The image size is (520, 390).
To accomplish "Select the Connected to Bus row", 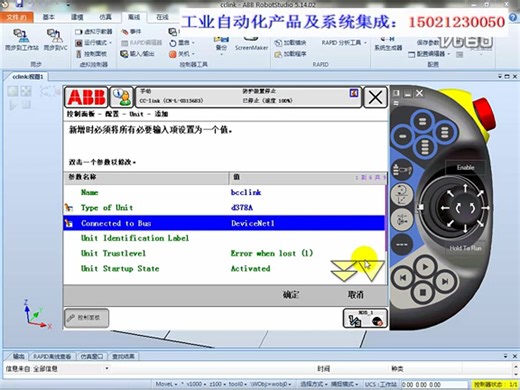I will (224, 223).
